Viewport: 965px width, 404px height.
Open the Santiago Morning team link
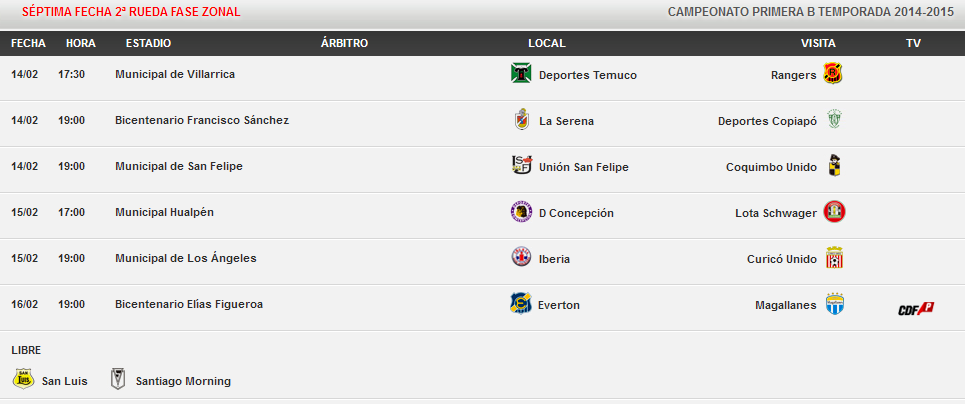click(x=183, y=381)
